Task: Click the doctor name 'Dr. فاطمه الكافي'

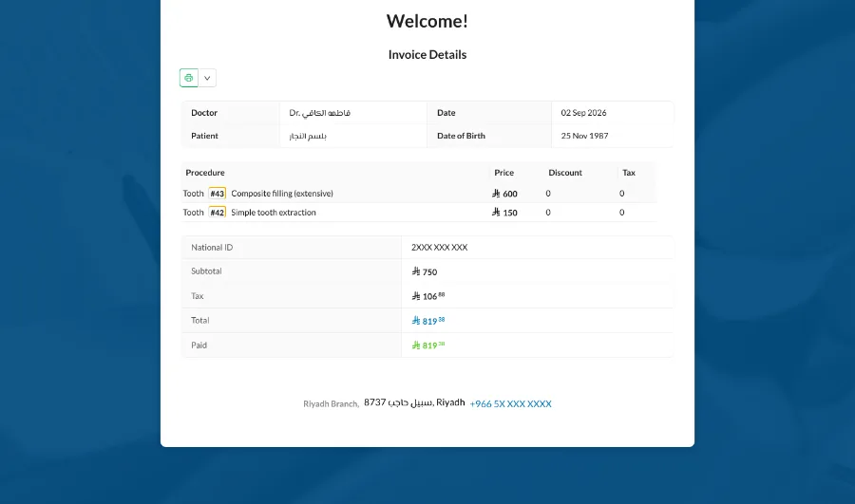Action: [x=319, y=113]
